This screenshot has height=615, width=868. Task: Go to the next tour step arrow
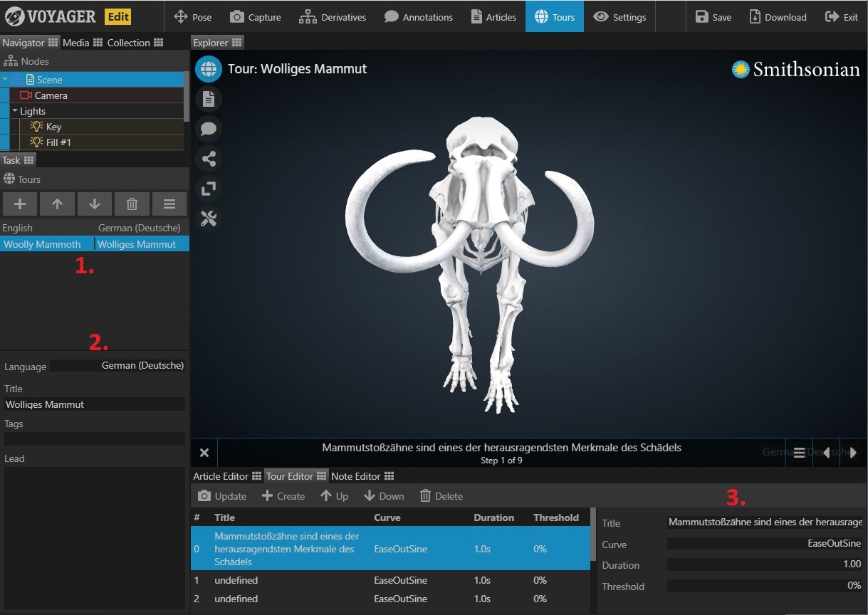(x=853, y=453)
